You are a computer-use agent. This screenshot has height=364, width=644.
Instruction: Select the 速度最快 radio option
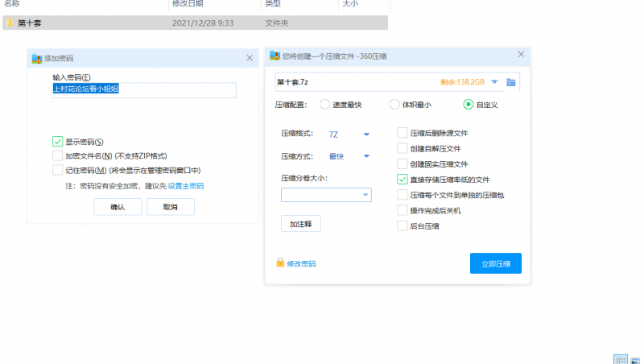coord(325,104)
